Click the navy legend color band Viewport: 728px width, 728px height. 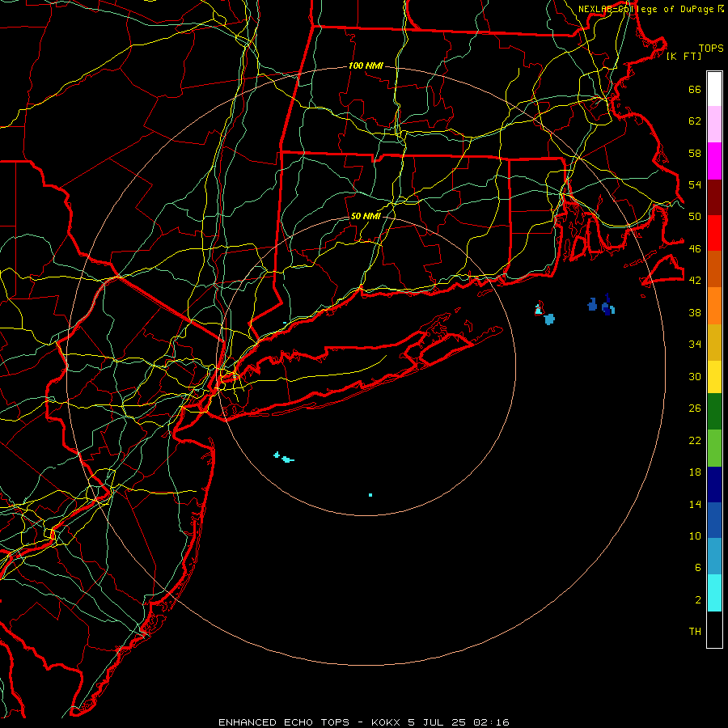(714, 485)
